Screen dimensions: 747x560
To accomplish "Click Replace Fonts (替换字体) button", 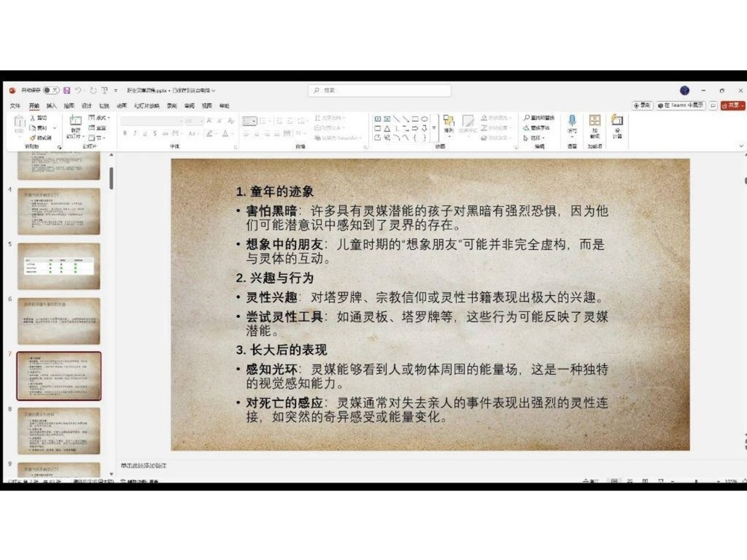I will pyautogui.click(x=536, y=128).
